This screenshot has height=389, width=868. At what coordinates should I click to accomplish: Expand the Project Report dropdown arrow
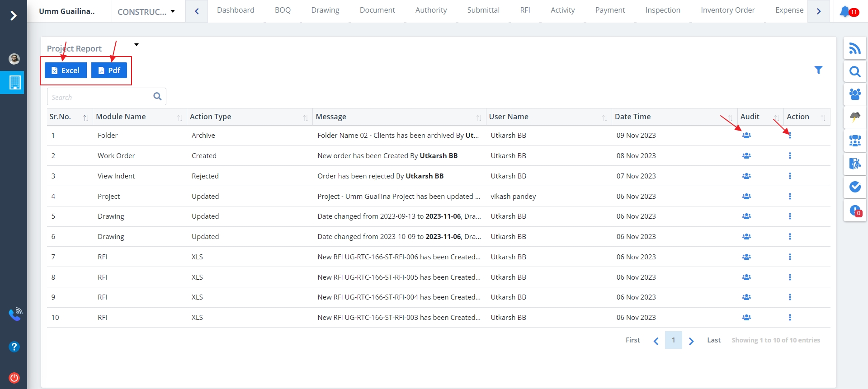[x=136, y=45]
